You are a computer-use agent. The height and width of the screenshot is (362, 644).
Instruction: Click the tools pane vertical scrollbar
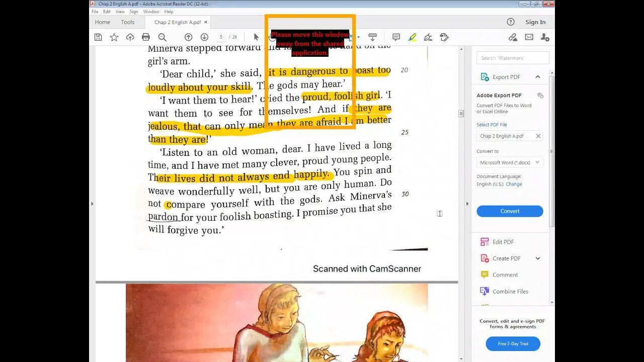coord(552,151)
